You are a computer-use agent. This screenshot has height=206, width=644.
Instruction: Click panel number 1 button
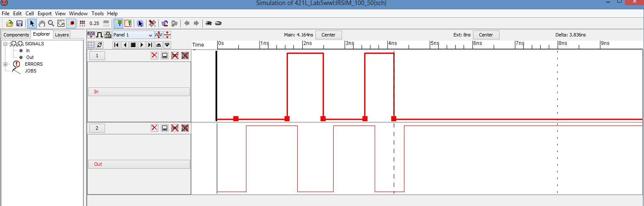coord(97,56)
